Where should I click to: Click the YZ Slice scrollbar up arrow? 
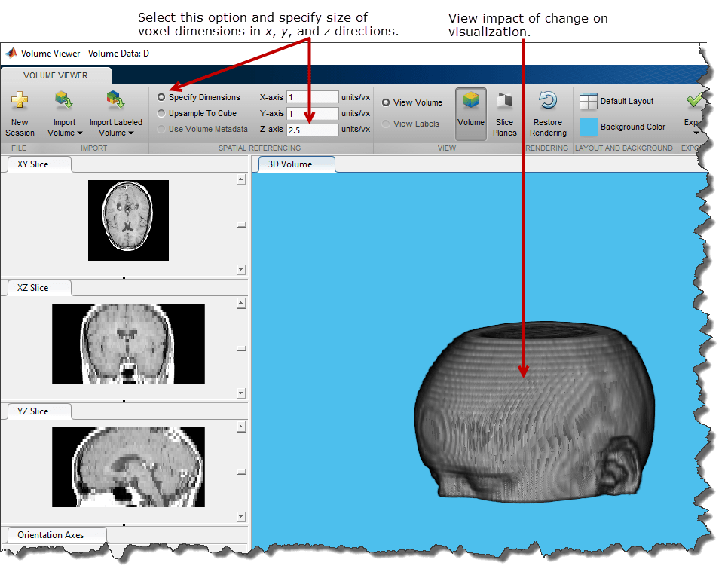pos(240,427)
